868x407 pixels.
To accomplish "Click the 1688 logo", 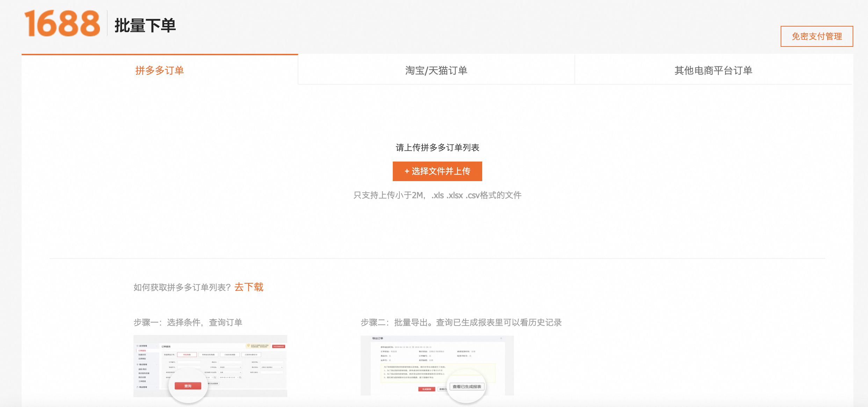I will (62, 23).
